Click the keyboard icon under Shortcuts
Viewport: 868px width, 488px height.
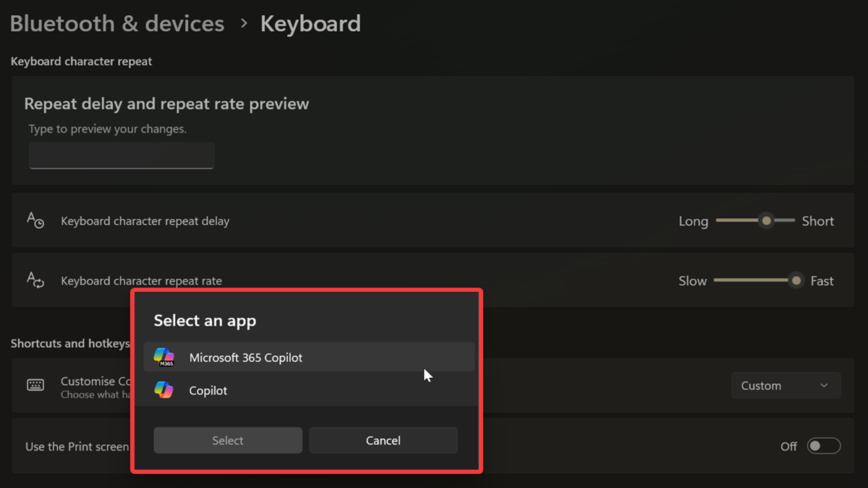pyautogui.click(x=35, y=385)
